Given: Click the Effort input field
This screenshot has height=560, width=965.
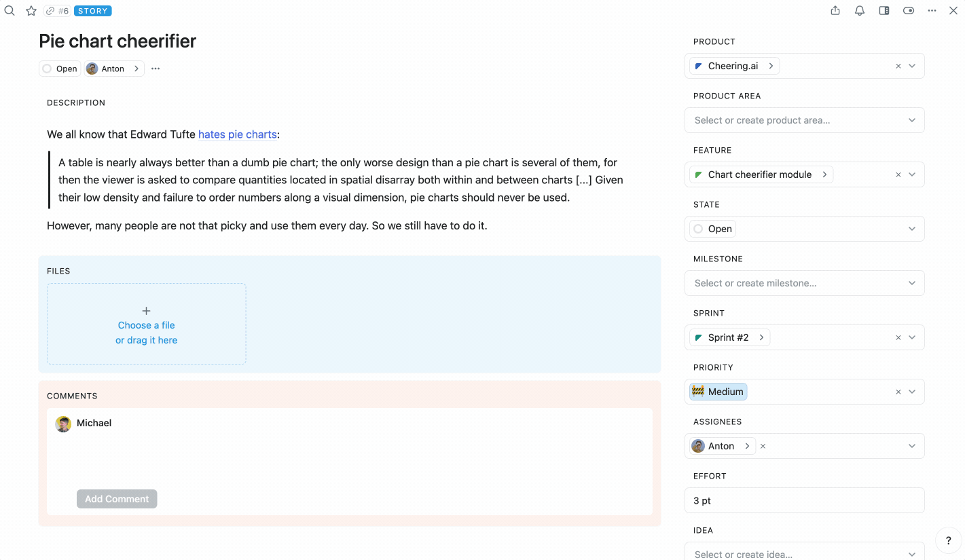Looking at the screenshot, I should (x=804, y=500).
